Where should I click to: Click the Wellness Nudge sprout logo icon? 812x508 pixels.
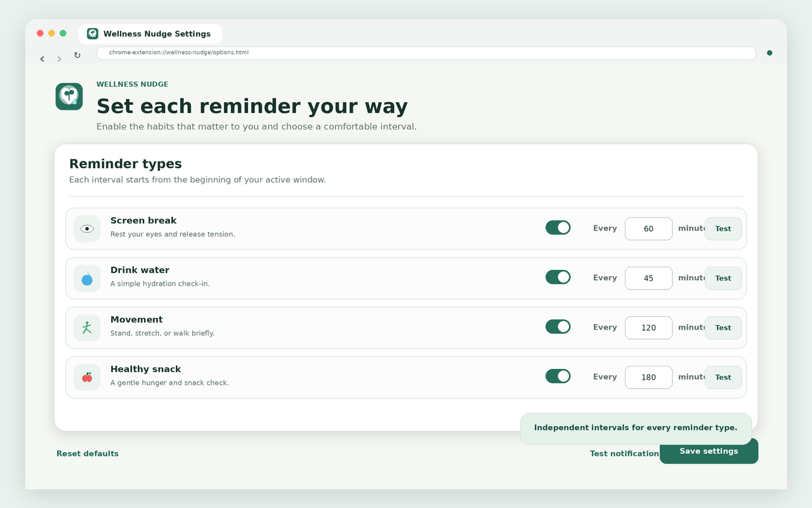point(69,97)
